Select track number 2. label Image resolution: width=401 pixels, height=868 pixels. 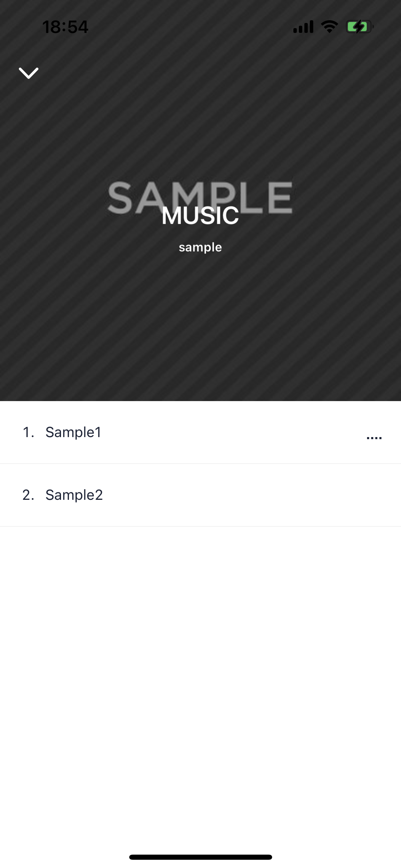point(28,495)
